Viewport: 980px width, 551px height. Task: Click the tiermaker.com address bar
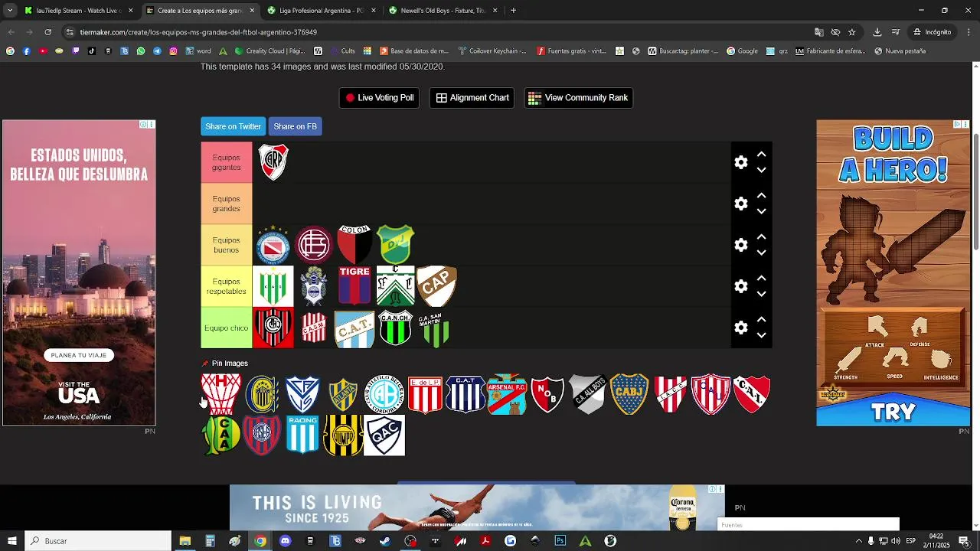[x=436, y=32]
